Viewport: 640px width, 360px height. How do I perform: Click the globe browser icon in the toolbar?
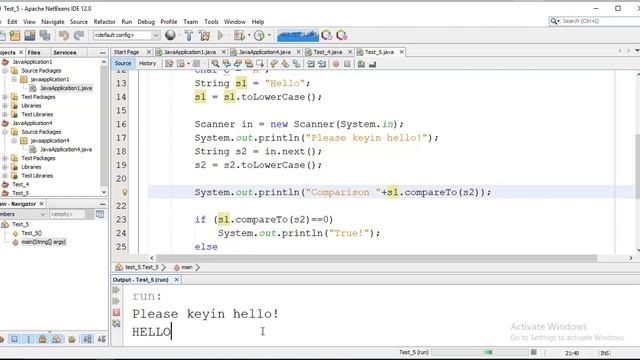[x=170, y=36]
